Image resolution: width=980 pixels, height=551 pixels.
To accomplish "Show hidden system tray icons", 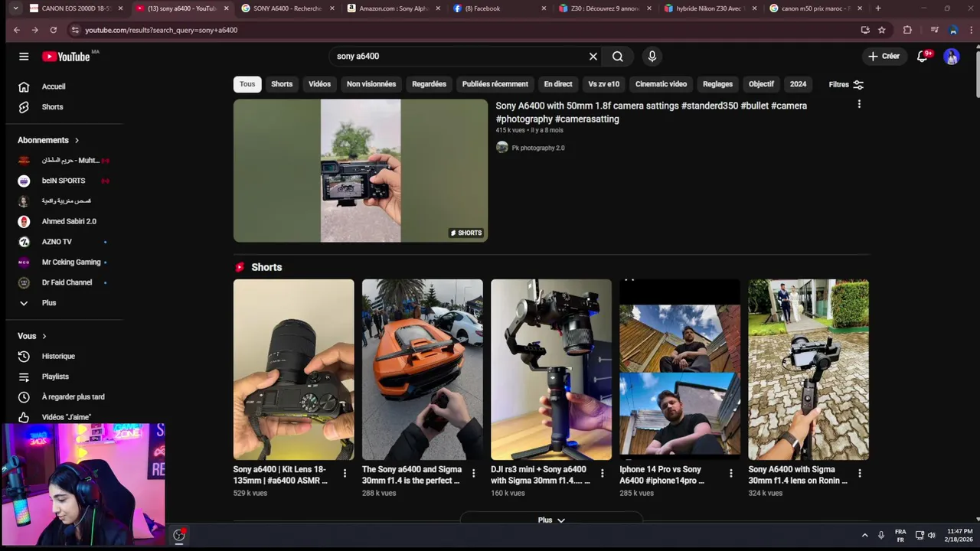I will point(864,535).
